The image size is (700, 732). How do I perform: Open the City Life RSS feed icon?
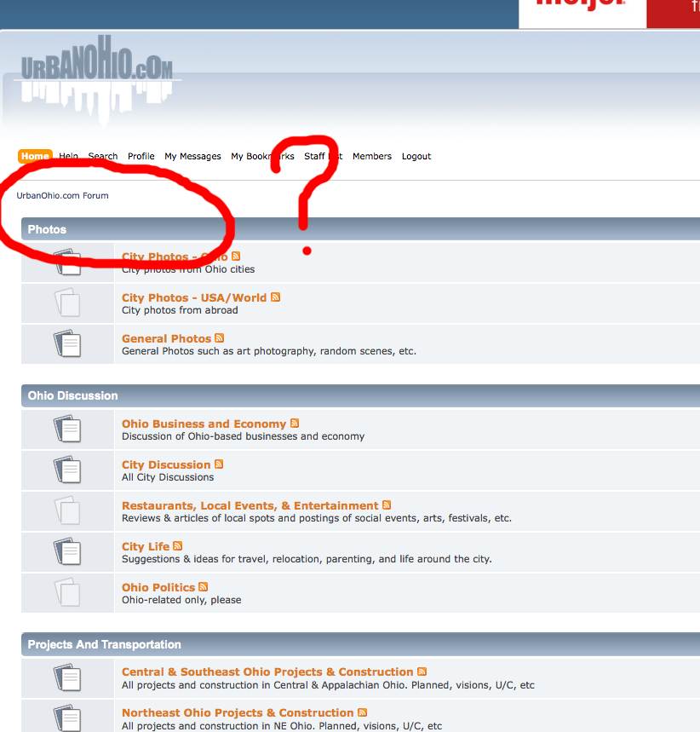[177, 545]
